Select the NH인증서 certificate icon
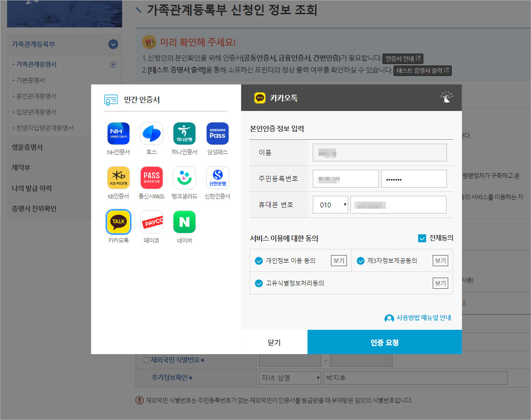 [119, 134]
